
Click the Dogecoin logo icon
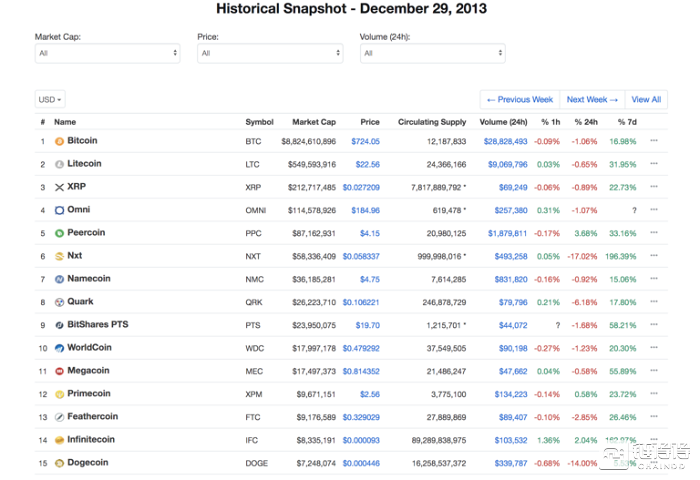click(59, 463)
